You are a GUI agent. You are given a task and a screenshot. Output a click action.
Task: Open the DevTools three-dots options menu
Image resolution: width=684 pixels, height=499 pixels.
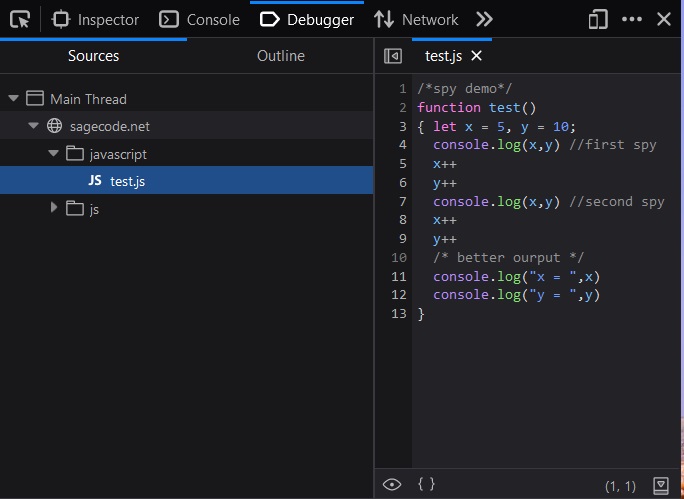click(x=632, y=19)
